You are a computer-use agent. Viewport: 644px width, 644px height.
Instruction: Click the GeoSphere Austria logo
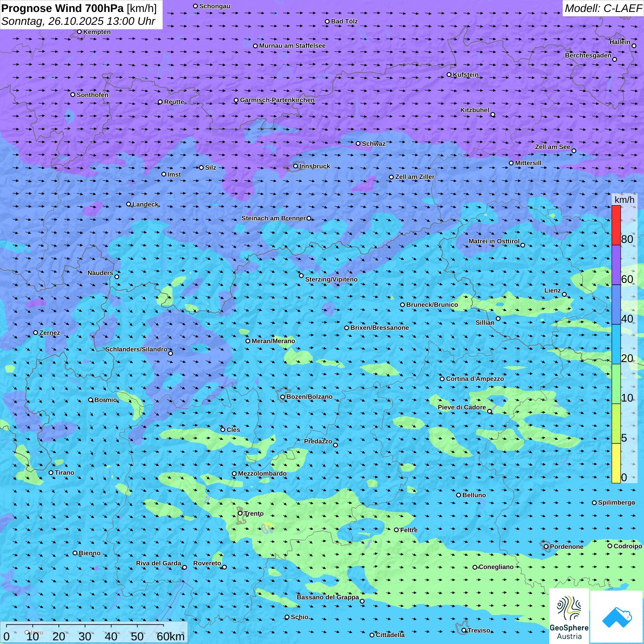click(569, 616)
